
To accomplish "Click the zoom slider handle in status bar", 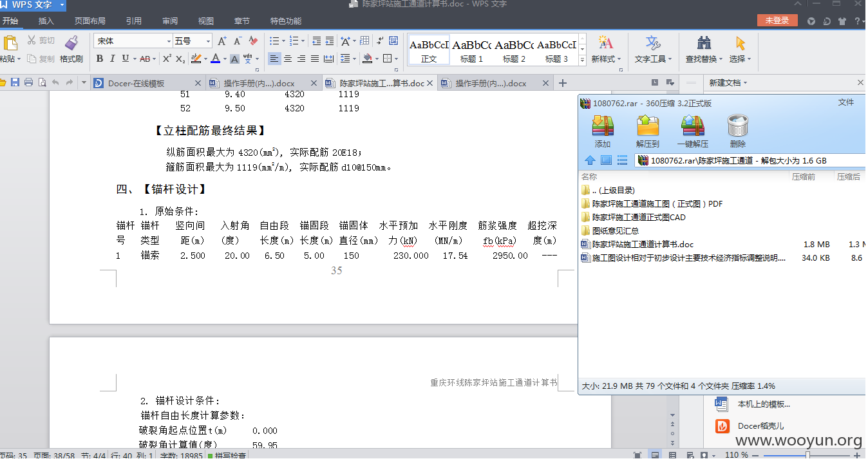I will (x=807, y=455).
